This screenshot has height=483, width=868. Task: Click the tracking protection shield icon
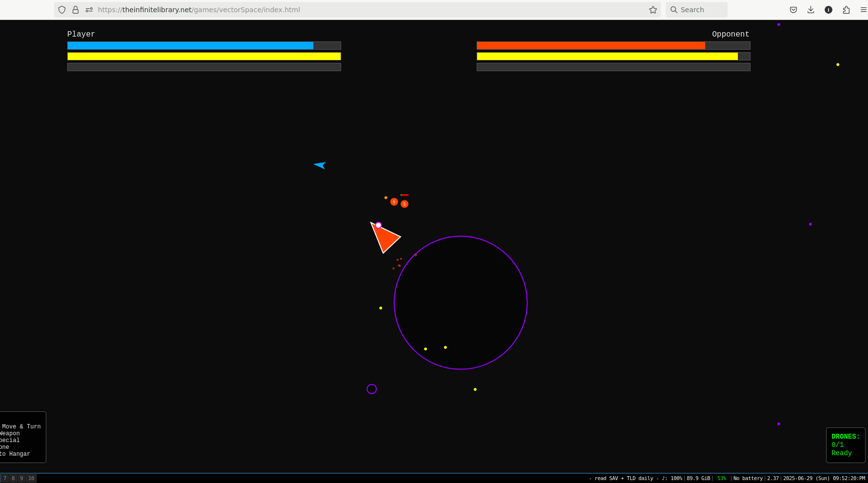tap(62, 10)
